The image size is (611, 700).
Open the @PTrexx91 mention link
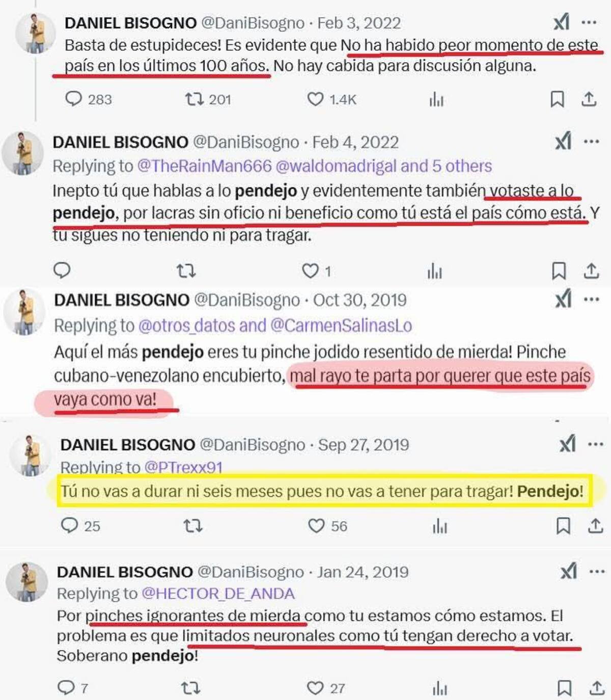point(183,467)
